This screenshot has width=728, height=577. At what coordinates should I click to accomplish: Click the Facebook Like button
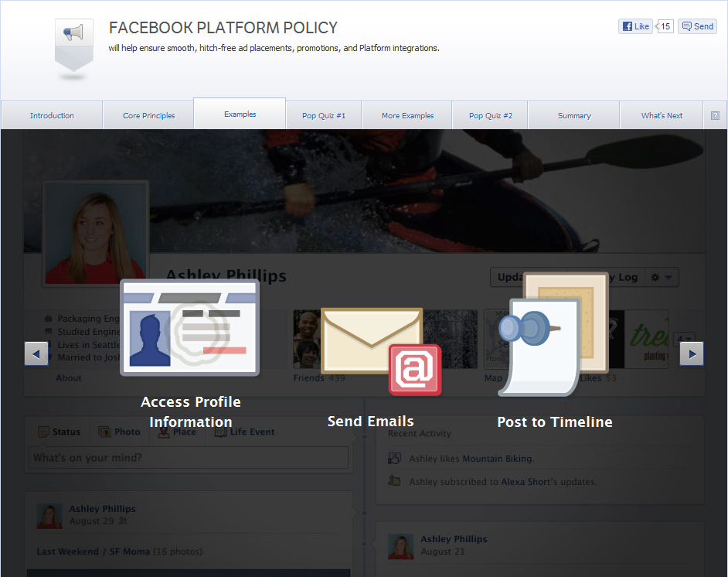point(635,26)
